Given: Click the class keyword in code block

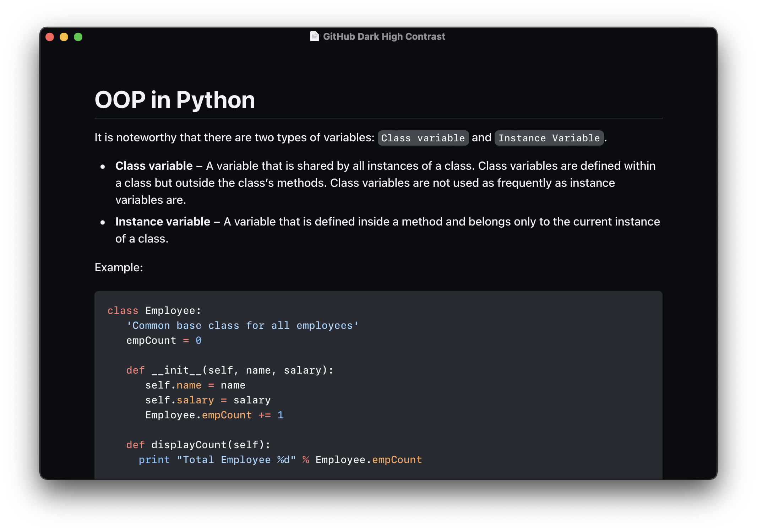Looking at the screenshot, I should [x=122, y=311].
